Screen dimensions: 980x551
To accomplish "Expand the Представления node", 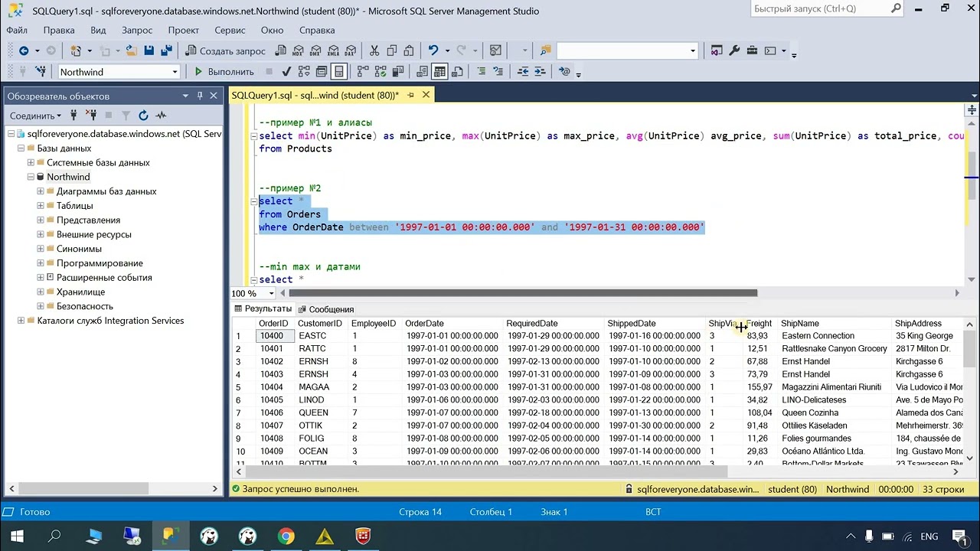I will click(41, 220).
